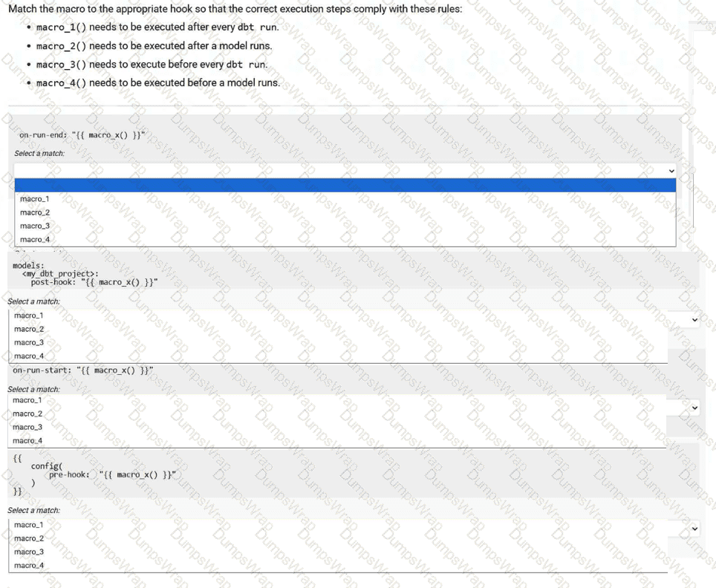Choose macro_1 in the on-run-end list

tap(35, 199)
